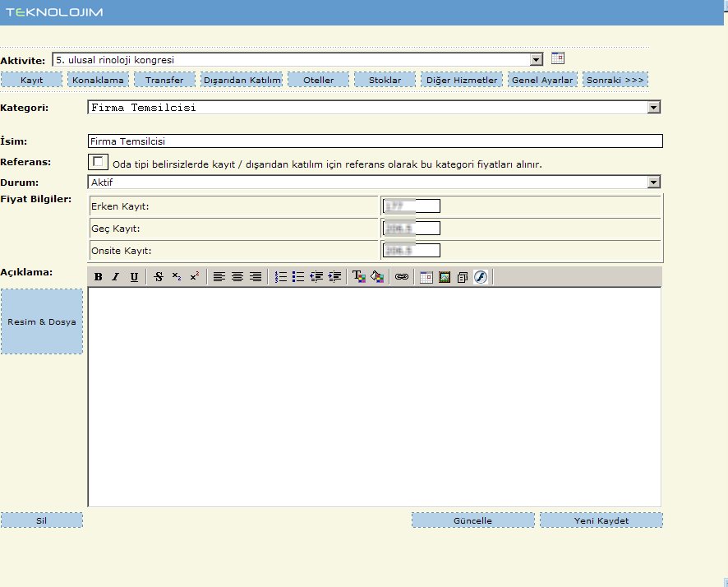This screenshot has height=587, width=728.
Task: Focus the Onsite Kayıt price field
Action: coord(412,250)
